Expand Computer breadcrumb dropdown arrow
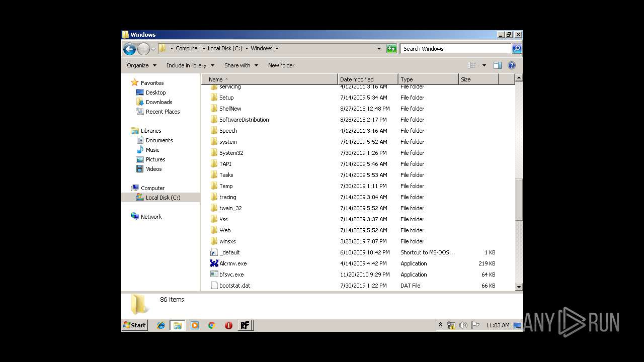Viewport: 644px width, 362px height. 203,49
